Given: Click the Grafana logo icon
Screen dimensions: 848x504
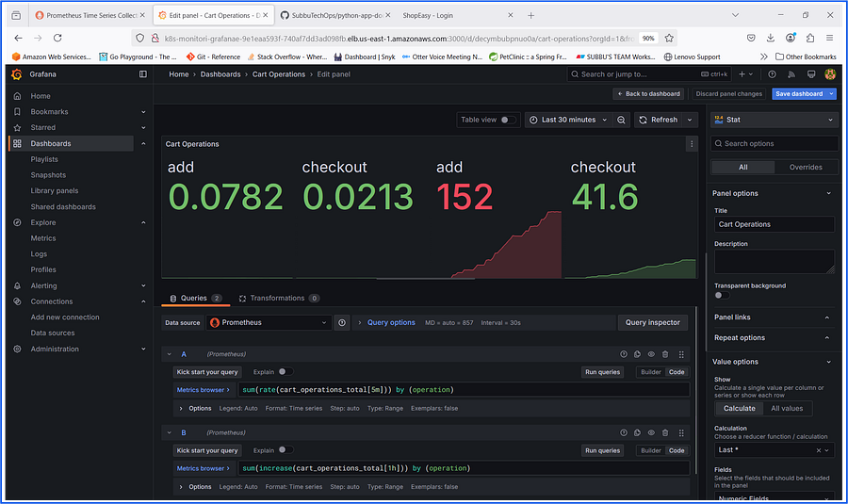Looking at the screenshot, I should pos(17,74).
